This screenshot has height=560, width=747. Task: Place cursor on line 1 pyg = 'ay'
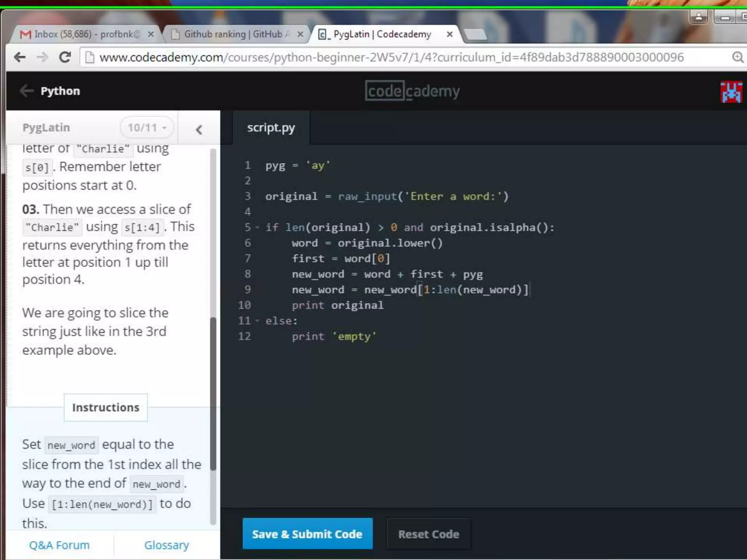[x=298, y=166]
